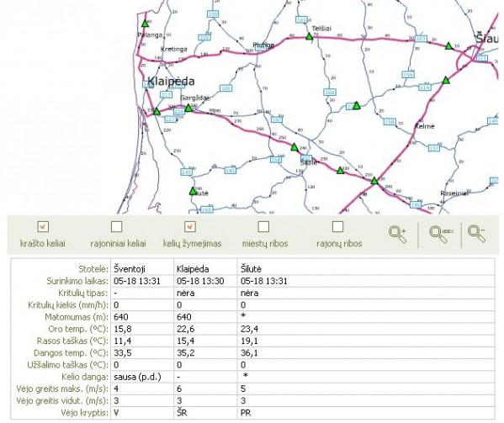Reset map zoom with 100% magnifier icon
Viewport: 504px width, 423px height.
tap(441, 235)
